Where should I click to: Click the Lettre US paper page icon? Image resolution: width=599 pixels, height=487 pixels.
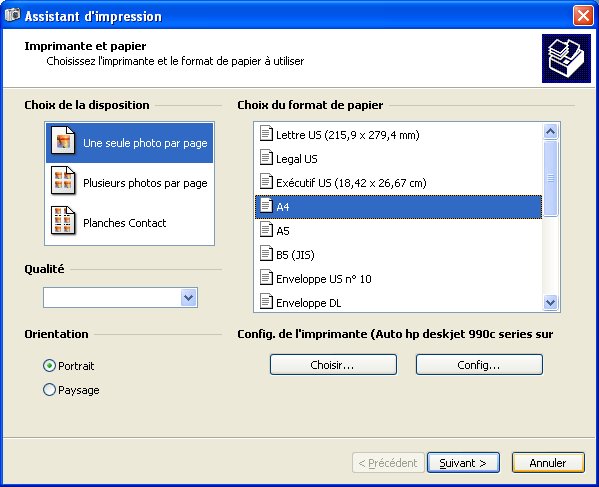(266, 133)
